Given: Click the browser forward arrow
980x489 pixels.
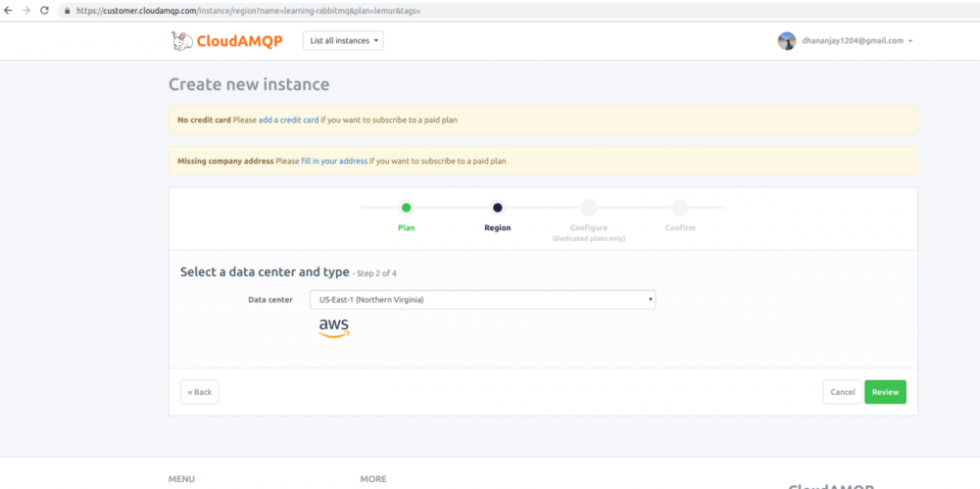Looking at the screenshot, I should [26, 11].
